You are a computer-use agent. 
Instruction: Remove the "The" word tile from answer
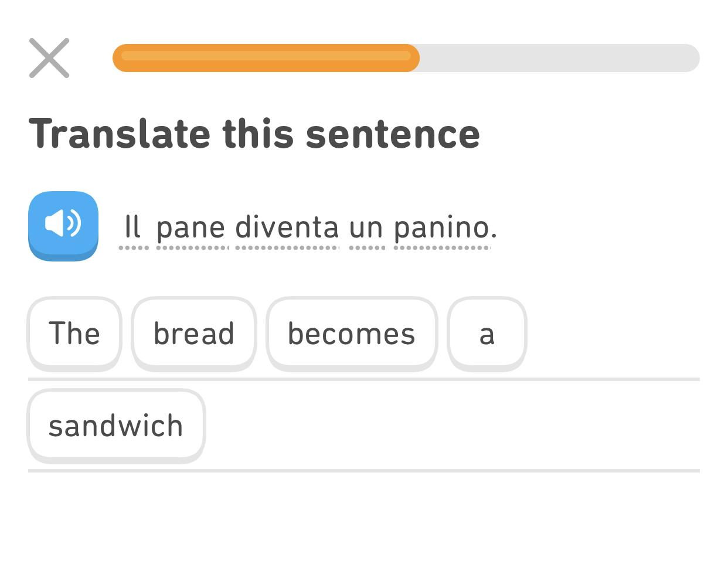[74, 334]
